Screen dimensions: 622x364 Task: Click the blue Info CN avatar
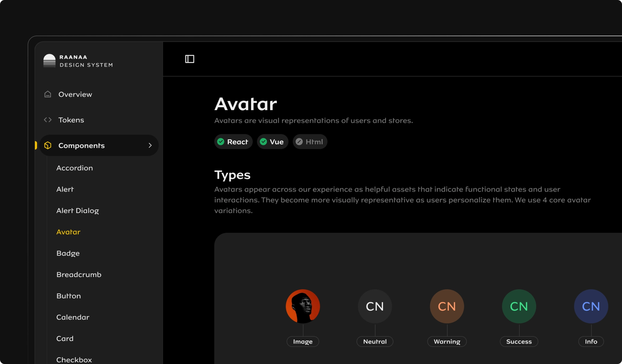click(x=591, y=306)
